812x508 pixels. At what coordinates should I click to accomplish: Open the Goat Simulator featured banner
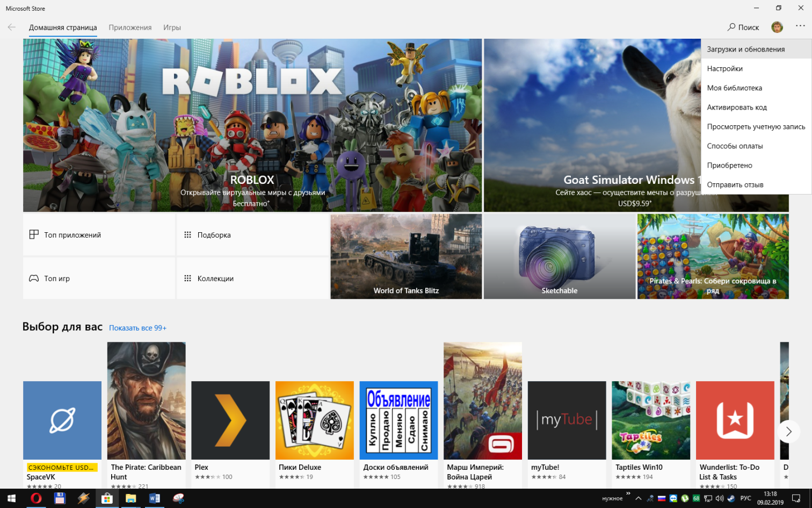[592, 125]
